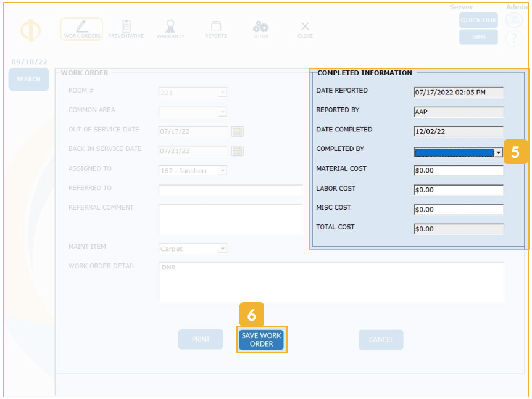
Task: Open the Assigned To dropdown
Action: (x=222, y=171)
